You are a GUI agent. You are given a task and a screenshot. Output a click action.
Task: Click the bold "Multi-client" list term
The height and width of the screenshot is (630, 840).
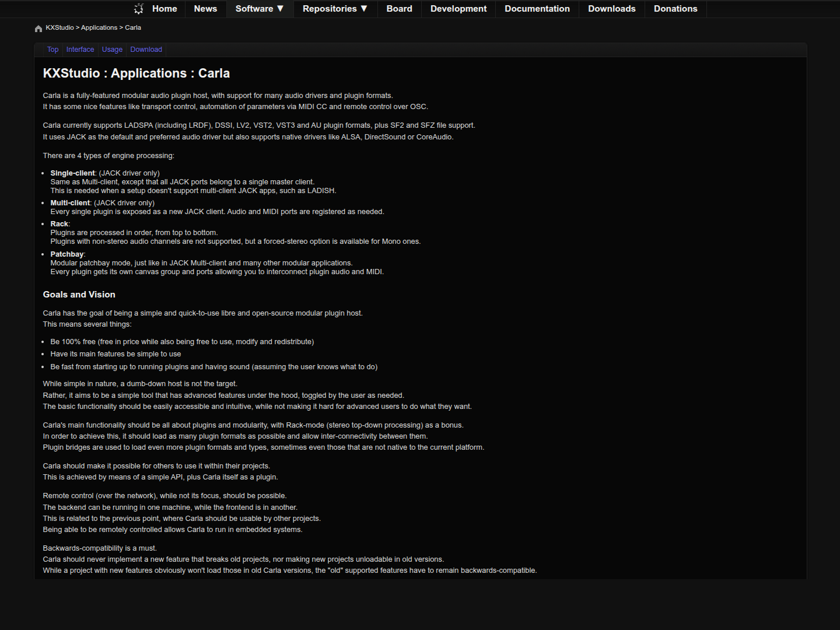pos(71,203)
